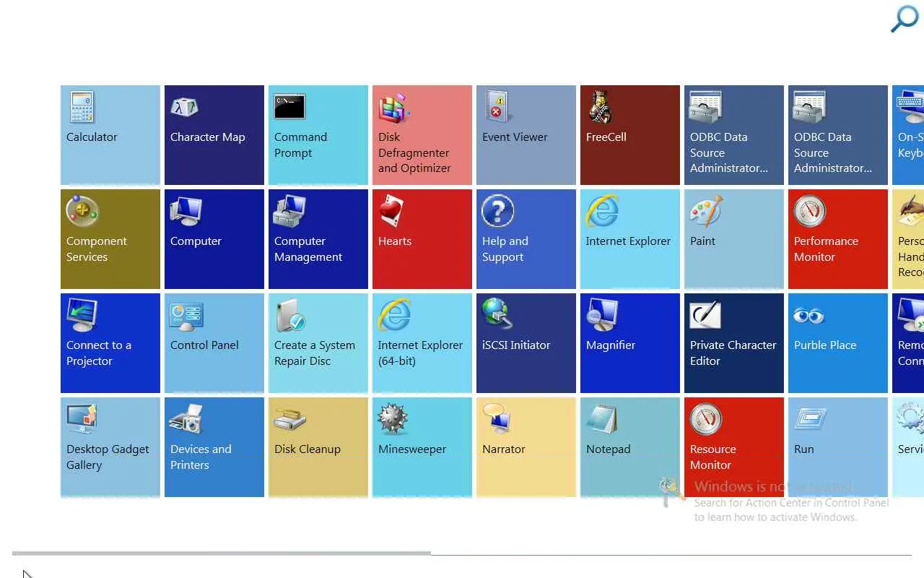This screenshot has width=924, height=578.
Task: Start Disk Defragmenter and Optimizer
Action: pos(422,135)
